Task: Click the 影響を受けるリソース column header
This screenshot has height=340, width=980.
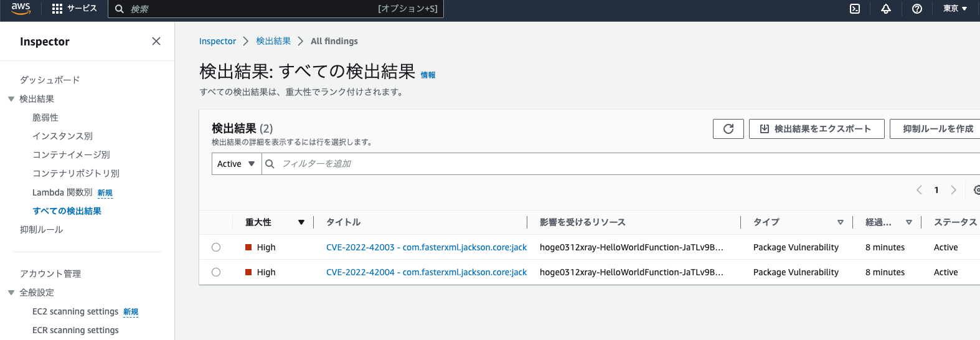Action: click(x=583, y=222)
